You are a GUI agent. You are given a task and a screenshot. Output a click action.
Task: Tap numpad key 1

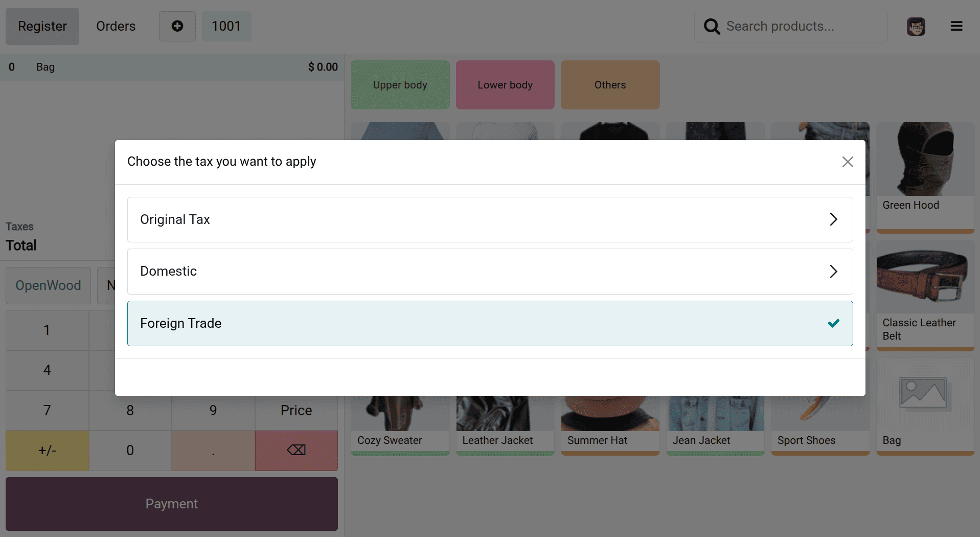pyautogui.click(x=47, y=330)
